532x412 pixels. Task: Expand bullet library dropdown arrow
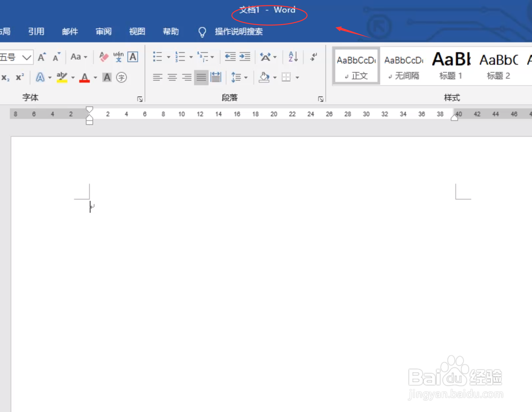[x=169, y=57]
